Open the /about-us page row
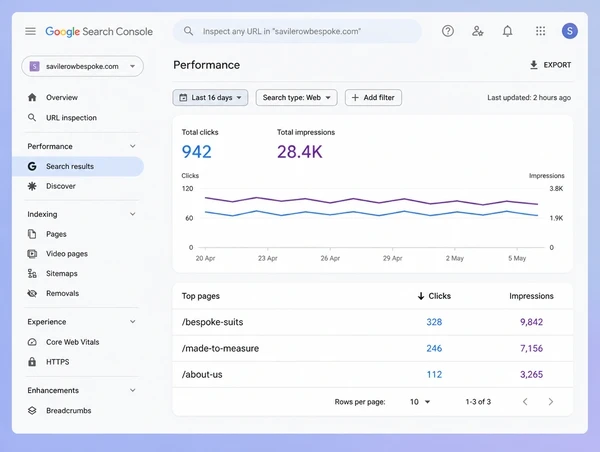The image size is (600, 452). pos(372,374)
